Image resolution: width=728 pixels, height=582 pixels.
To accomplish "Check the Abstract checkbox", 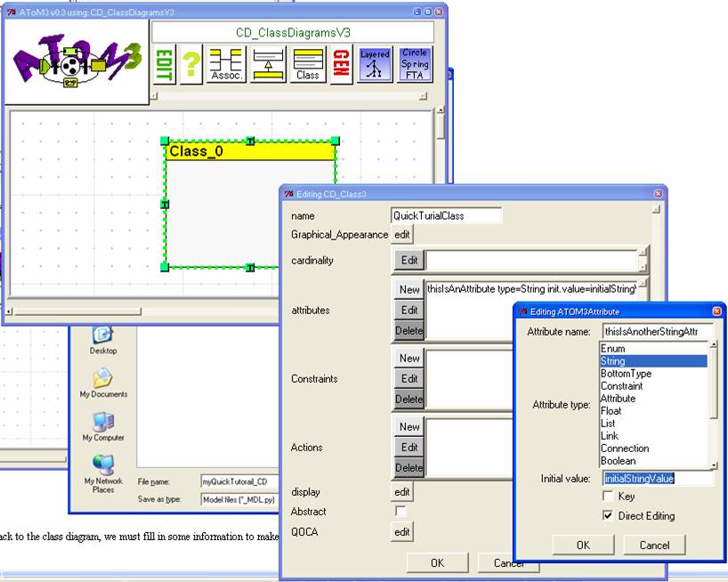I will tap(400, 512).
